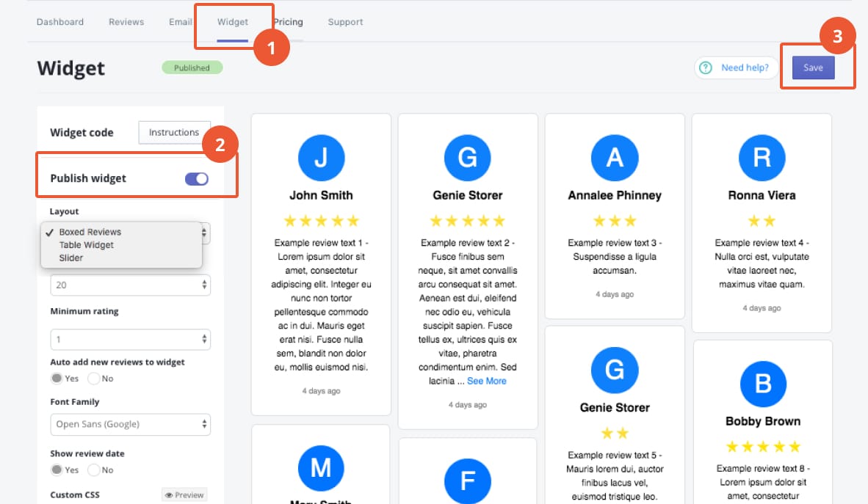This screenshot has width=868, height=504.
Task: Click John Smith's J avatar
Action: pyautogui.click(x=321, y=158)
